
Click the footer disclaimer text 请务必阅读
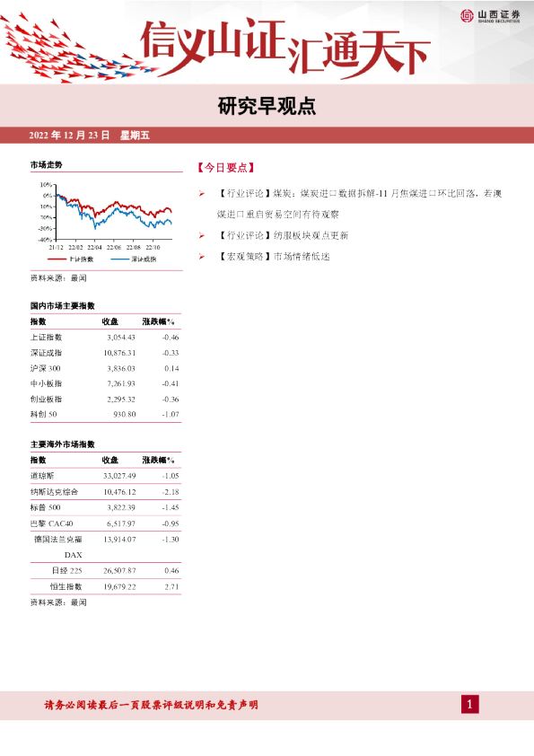point(152,705)
